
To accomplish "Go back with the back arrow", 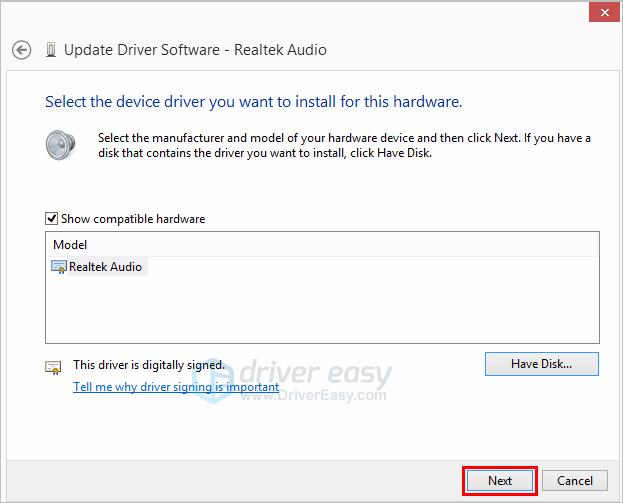I will pos(21,50).
